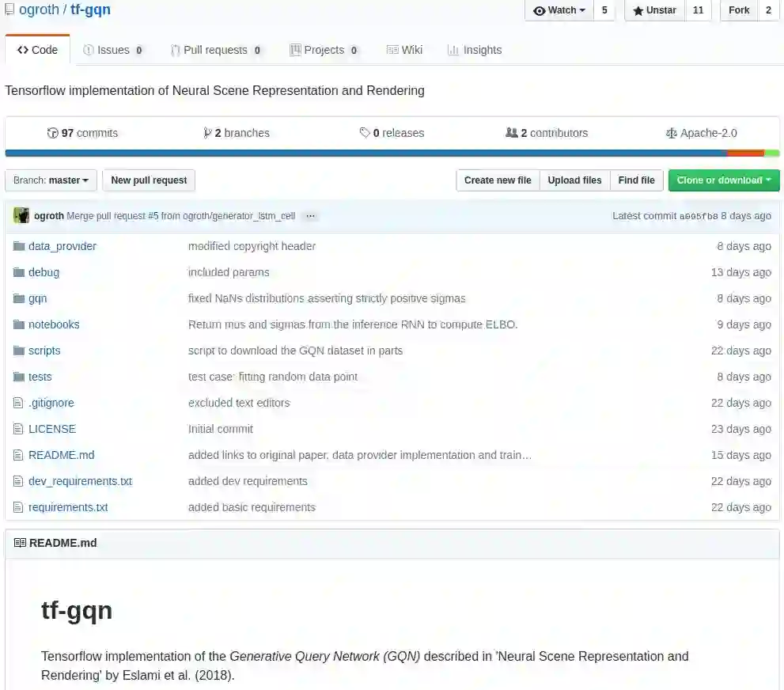
Task: Open the Projects tab
Action: point(324,50)
